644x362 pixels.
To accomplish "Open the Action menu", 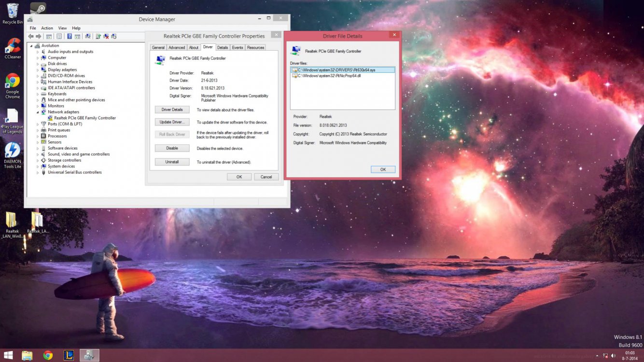I will tap(47, 28).
